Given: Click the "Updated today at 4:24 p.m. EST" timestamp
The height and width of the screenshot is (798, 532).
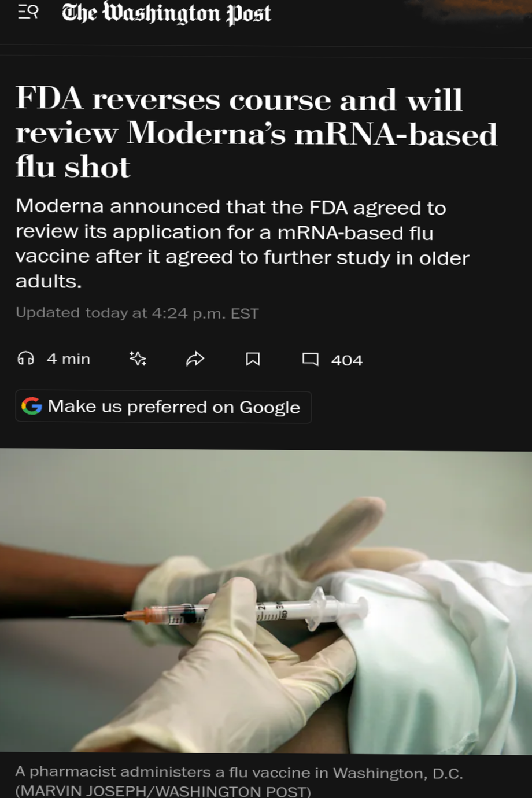Looking at the screenshot, I should click(x=137, y=313).
